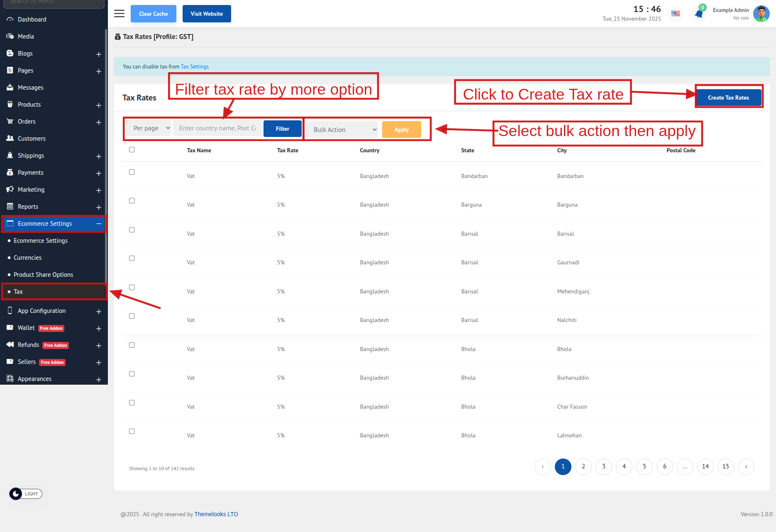Click the hamburger menu icon
The width and height of the screenshot is (776, 532).
[x=119, y=14]
